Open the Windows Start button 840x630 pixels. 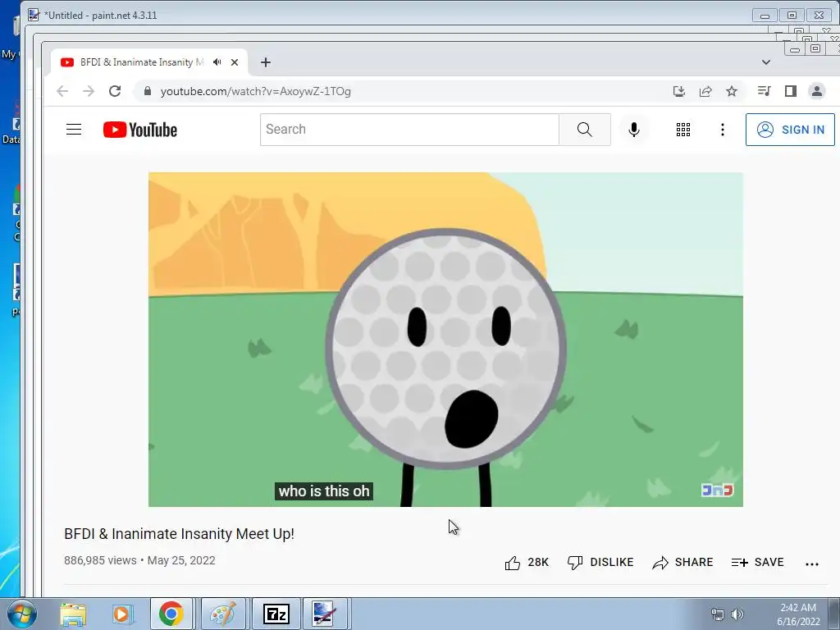(x=22, y=614)
